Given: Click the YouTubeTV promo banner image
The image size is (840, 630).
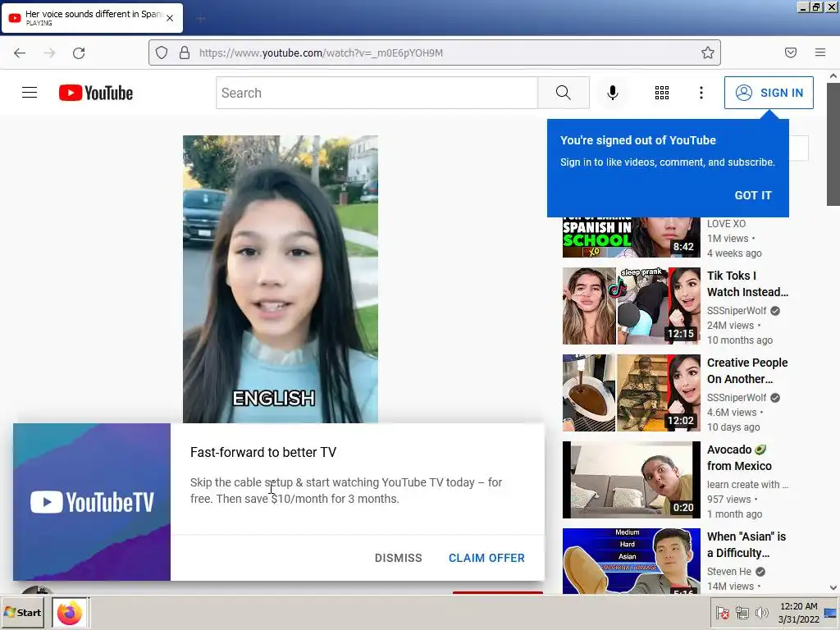Looking at the screenshot, I should (x=92, y=502).
